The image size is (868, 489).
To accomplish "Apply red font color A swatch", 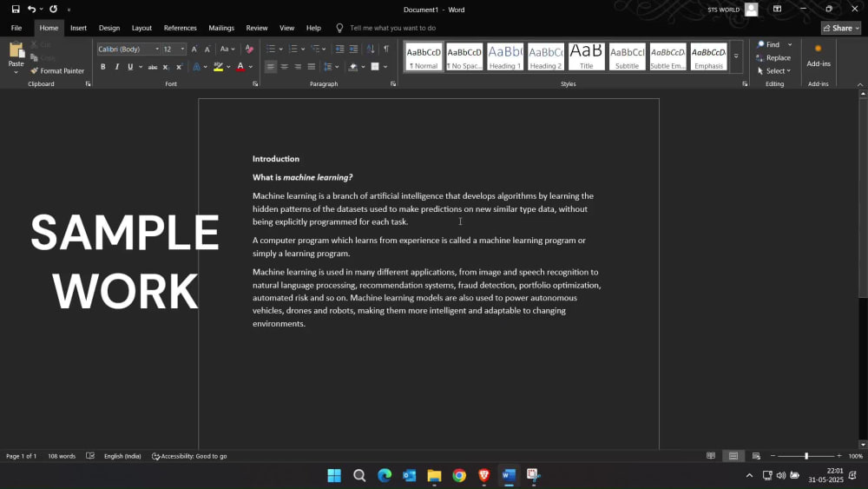I will click(x=240, y=67).
